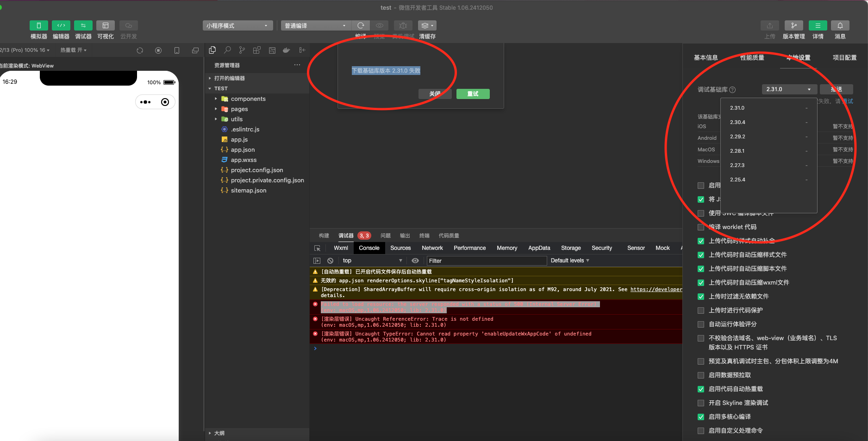Enable 启用数据预拉取 checkbox
This screenshot has width=868, height=441.
click(701, 375)
